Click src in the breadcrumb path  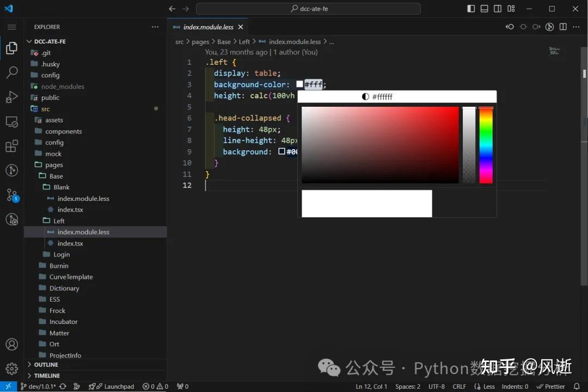[179, 41]
